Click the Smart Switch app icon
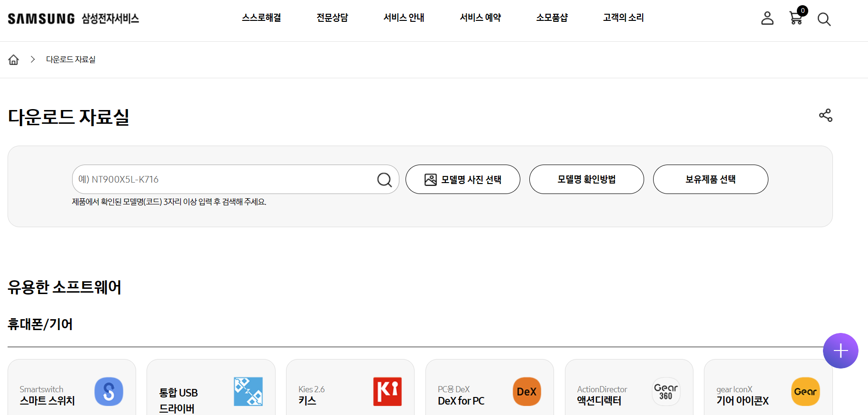The height and width of the screenshot is (415, 868). 109,392
